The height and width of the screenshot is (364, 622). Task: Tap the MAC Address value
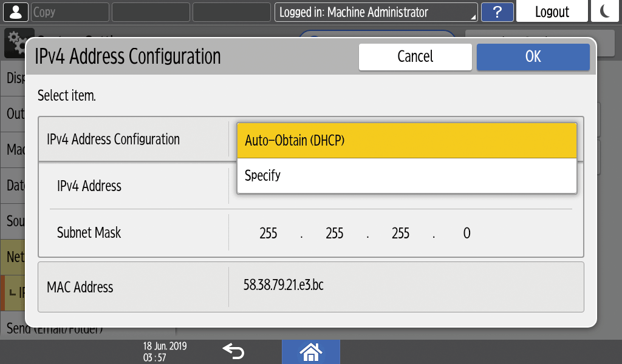[x=284, y=285]
